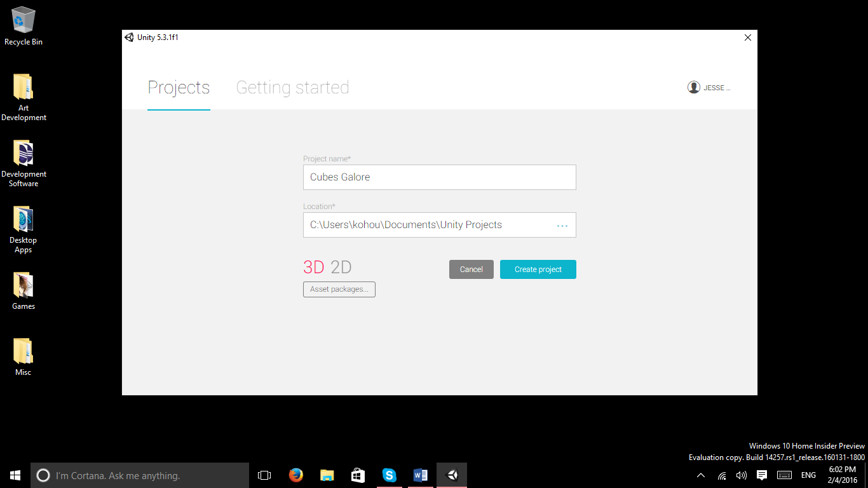The width and height of the screenshot is (868, 488).
Task: Open the volume speaker tray icon
Action: click(x=742, y=475)
